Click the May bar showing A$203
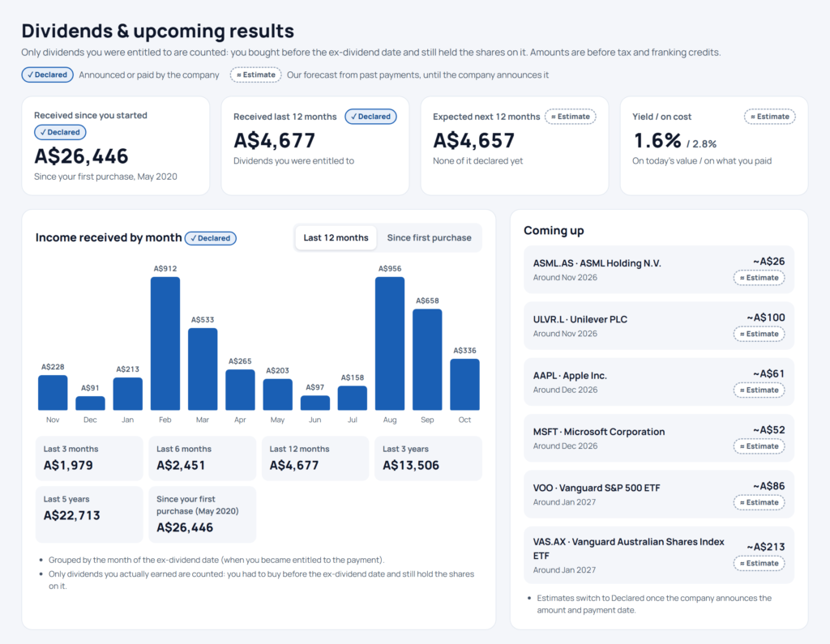 277,395
